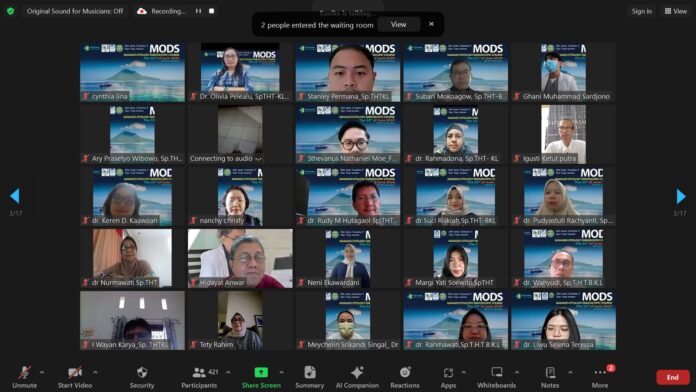Viewport: 696px width, 392px height.
Task: Select I Wayan Karya's video tile
Action: tap(132, 321)
